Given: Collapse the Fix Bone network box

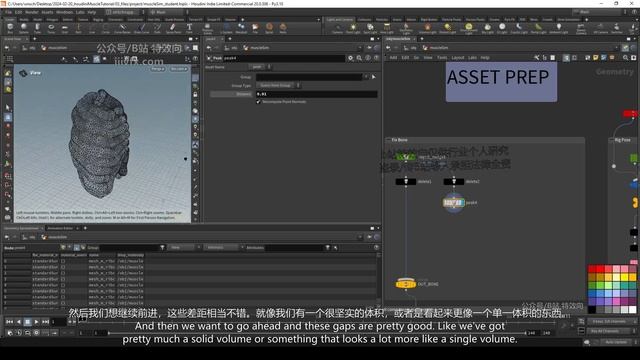Looking at the screenshot, I should click(x=389, y=140).
